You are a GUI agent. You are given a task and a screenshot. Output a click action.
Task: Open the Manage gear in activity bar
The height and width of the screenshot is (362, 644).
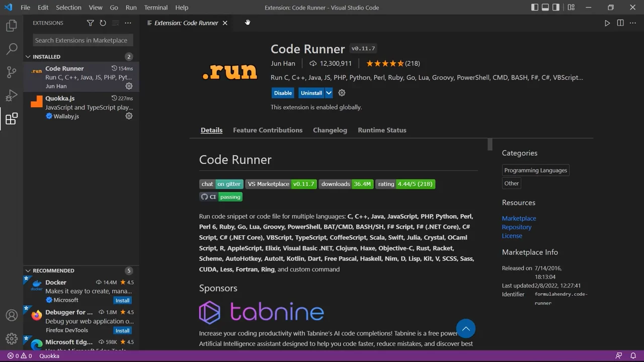[12, 339]
